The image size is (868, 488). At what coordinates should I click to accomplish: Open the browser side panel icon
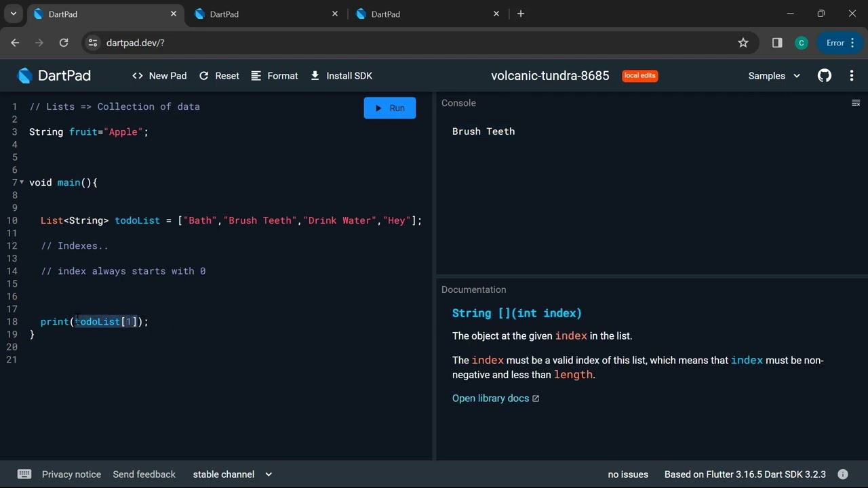click(777, 43)
